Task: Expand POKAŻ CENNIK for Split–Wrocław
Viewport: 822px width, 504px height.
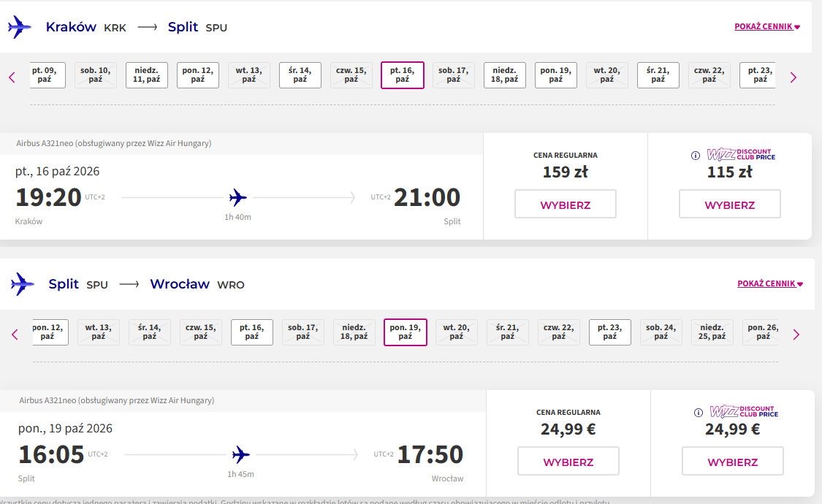Action: coord(770,283)
